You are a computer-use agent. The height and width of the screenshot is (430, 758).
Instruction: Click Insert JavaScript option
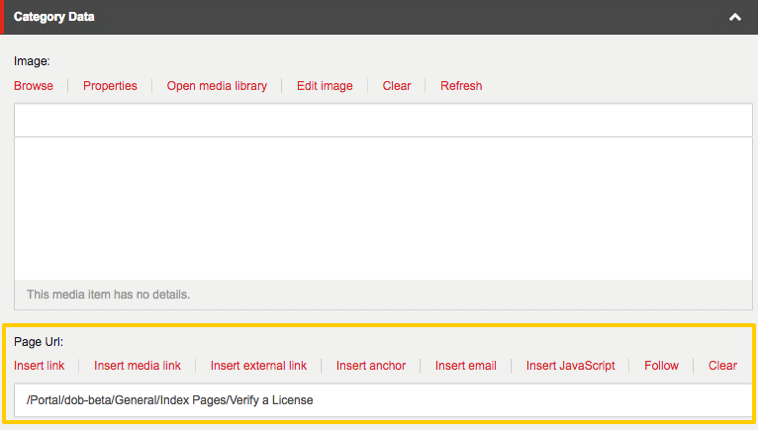[x=571, y=366]
